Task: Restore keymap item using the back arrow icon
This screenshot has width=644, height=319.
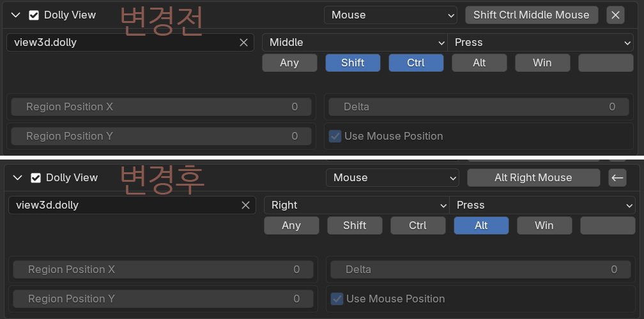Action: click(617, 178)
